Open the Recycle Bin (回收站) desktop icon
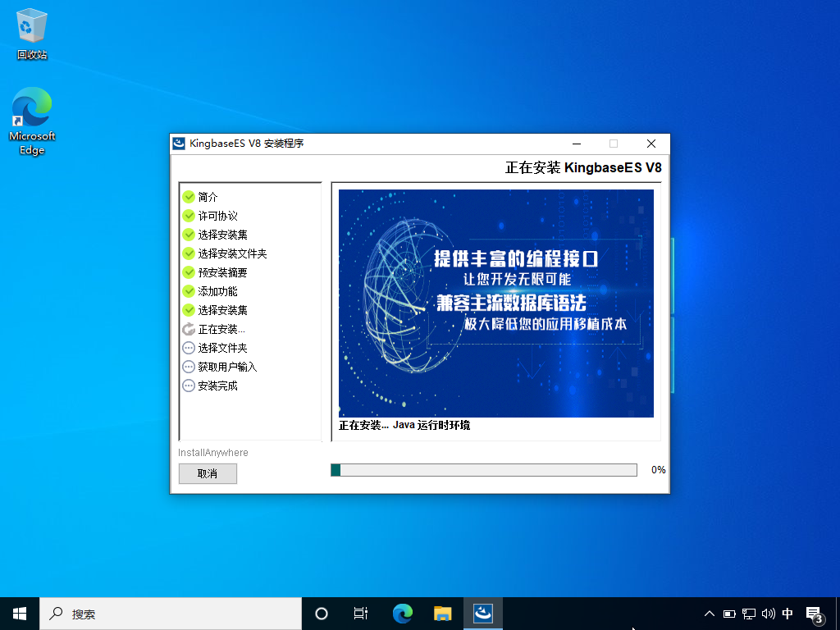This screenshot has height=630, width=840. (31, 34)
